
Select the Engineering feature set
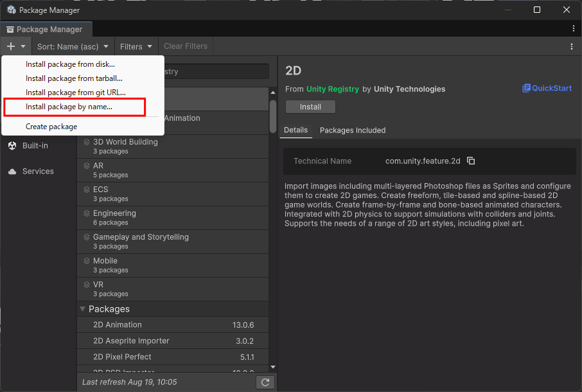coord(173,218)
